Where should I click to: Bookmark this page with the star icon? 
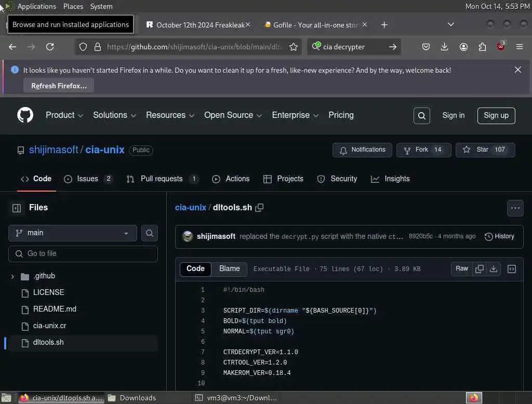click(294, 47)
